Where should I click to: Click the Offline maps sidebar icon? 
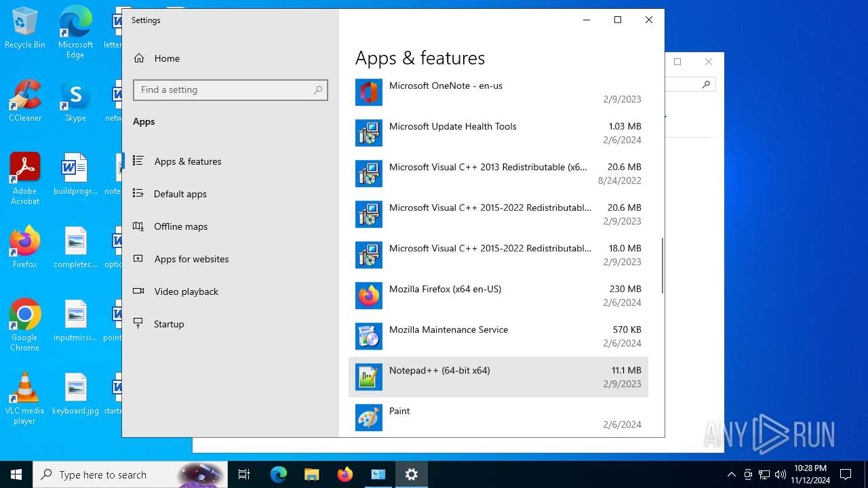click(138, 226)
